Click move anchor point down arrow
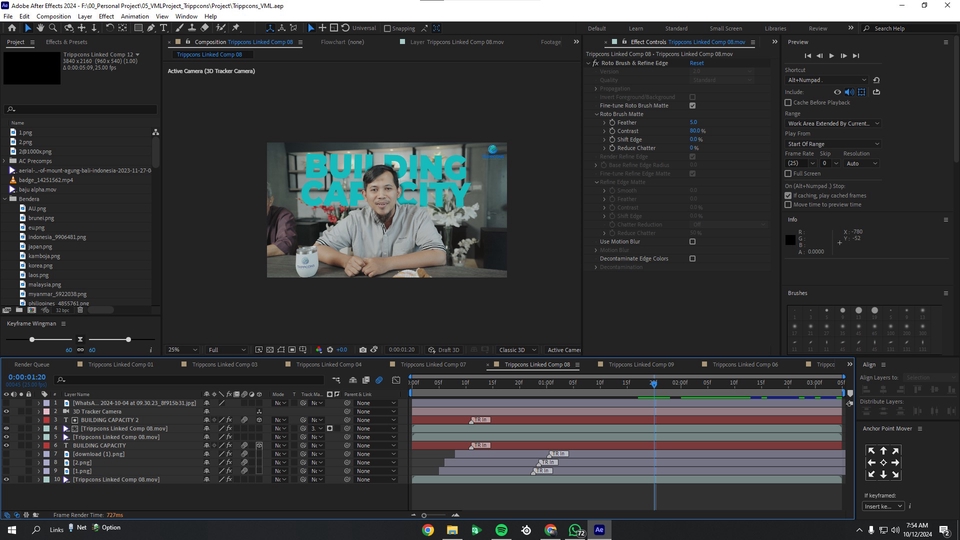This screenshot has width=960, height=540. (883, 474)
